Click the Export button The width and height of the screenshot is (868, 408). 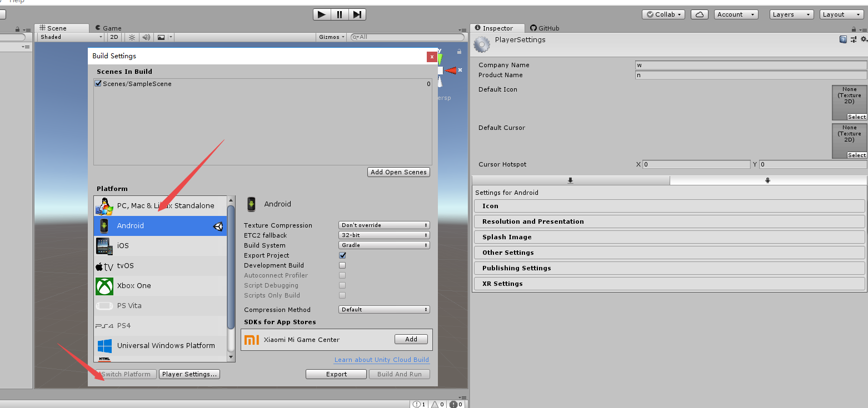click(336, 374)
